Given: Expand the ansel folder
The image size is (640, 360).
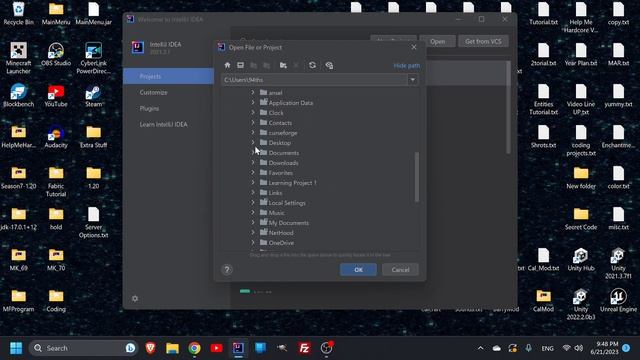Looking at the screenshot, I should click(x=253, y=93).
